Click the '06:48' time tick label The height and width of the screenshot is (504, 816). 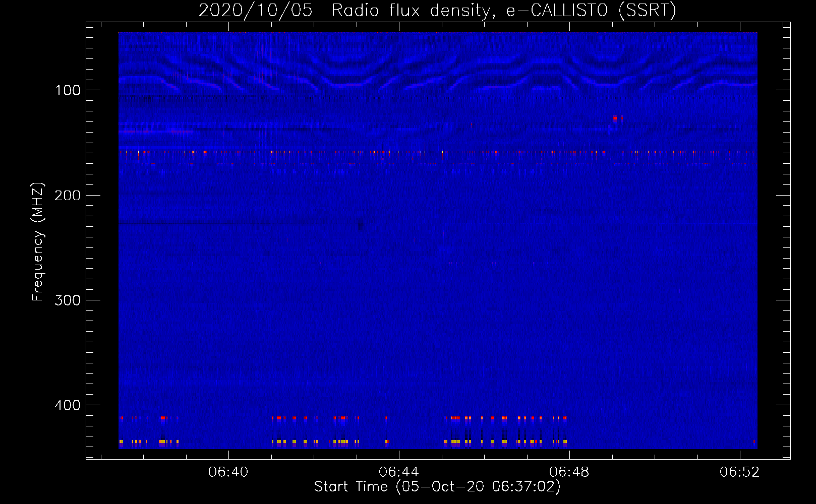[569, 472]
